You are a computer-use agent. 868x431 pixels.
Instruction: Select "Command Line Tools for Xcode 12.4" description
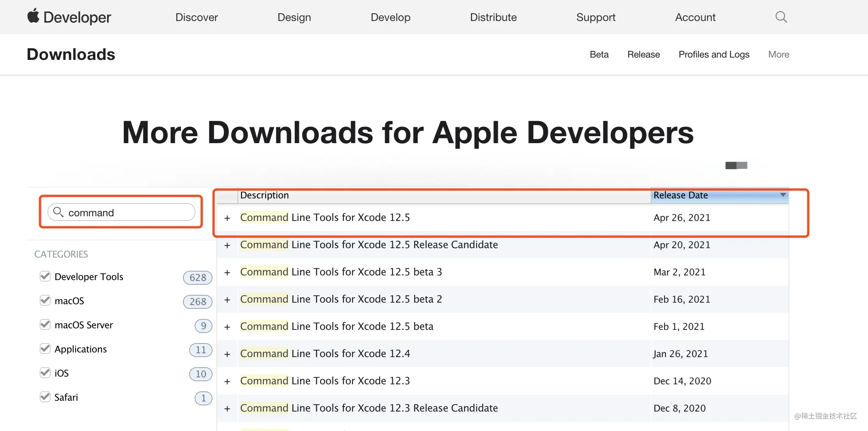point(325,354)
